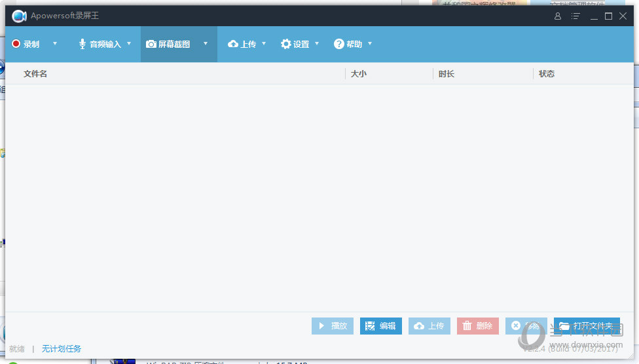Click the microphone audio input icon
This screenshot has height=364, width=639.
82,44
